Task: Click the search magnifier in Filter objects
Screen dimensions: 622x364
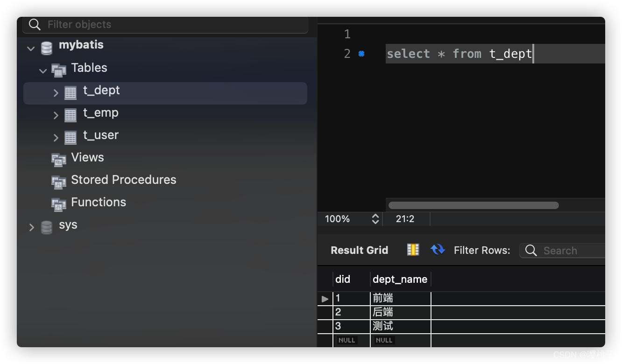Action: point(35,24)
